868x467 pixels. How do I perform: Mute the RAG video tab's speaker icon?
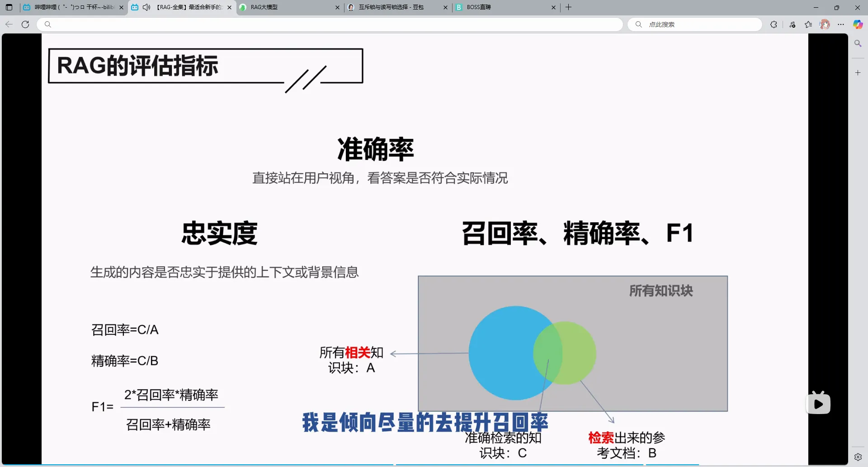[146, 7]
